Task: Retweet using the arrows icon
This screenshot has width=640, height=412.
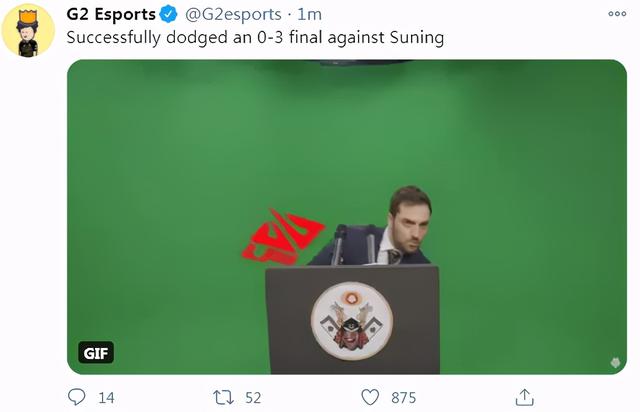Action: click(x=223, y=397)
